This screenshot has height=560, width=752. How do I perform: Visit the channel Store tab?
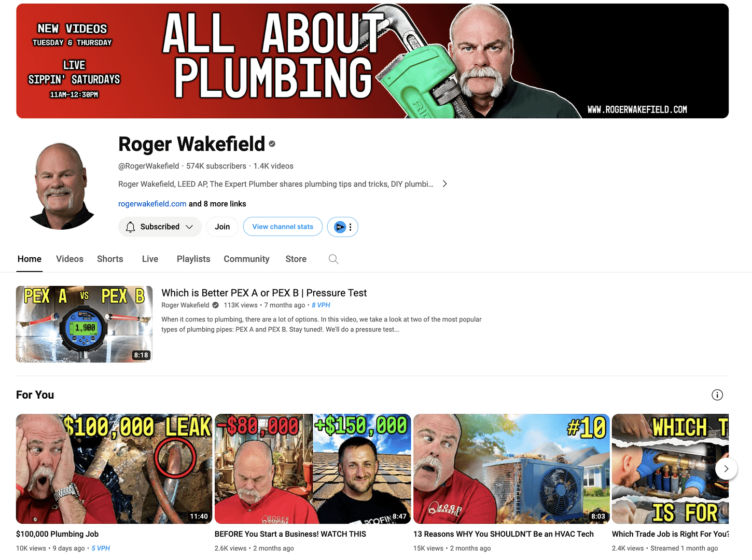296,259
